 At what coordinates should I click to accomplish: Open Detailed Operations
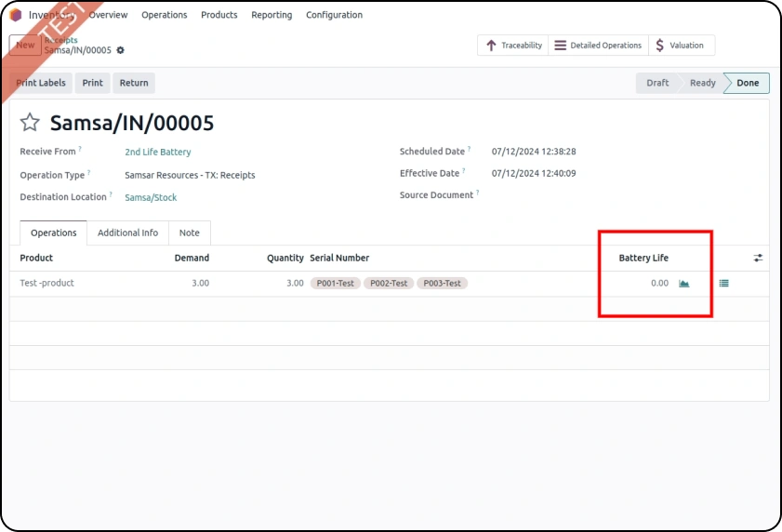tap(598, 46)
